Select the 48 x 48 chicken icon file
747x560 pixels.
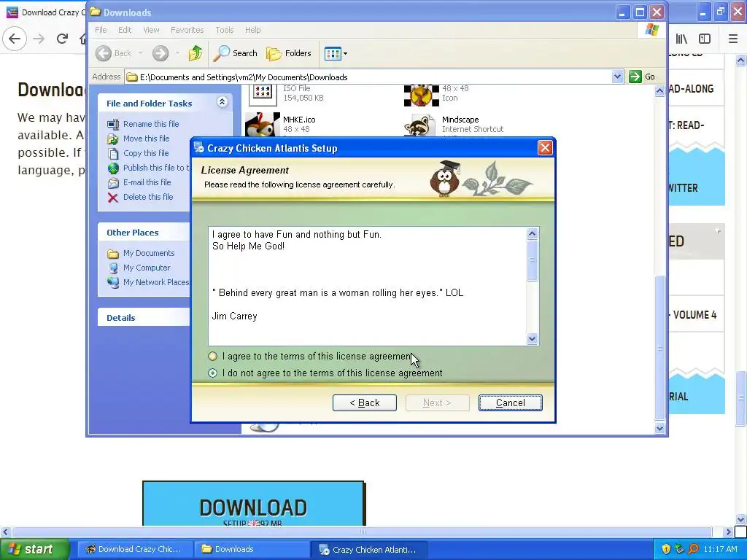tap(421, 96)
